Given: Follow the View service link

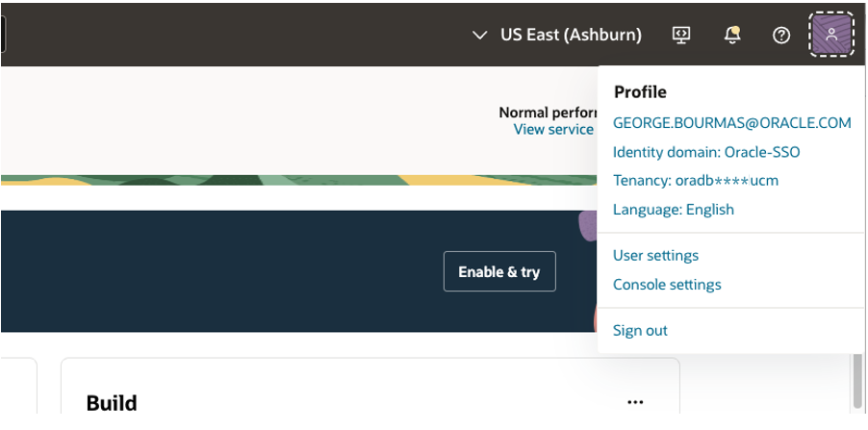Looking at the screenshot, I should point(553,130).
